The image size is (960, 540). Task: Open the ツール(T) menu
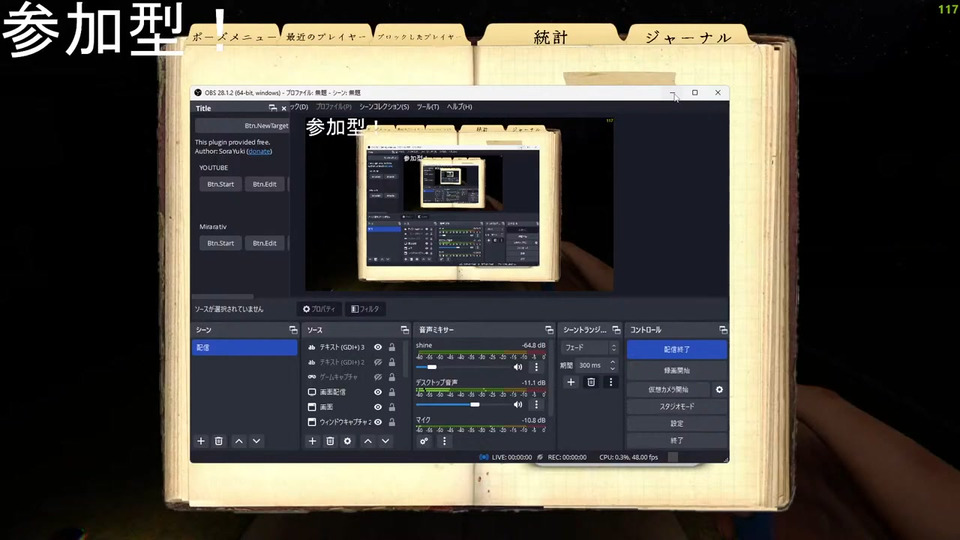coord(428,107)
